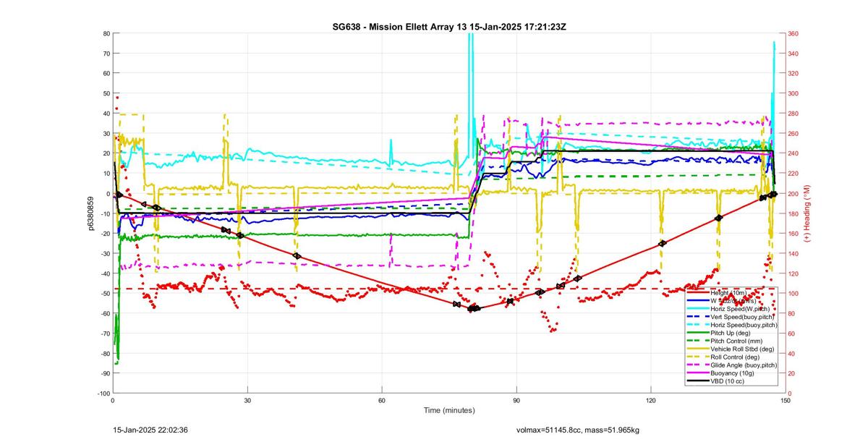
Task: Click the 280 tick on the heading axis
Action: click(795, 114)
